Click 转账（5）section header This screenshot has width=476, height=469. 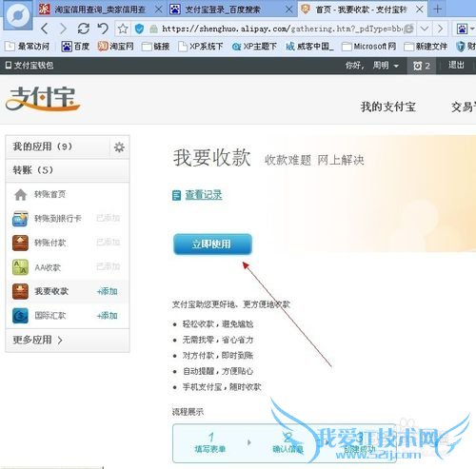click(x=68, y=170)
